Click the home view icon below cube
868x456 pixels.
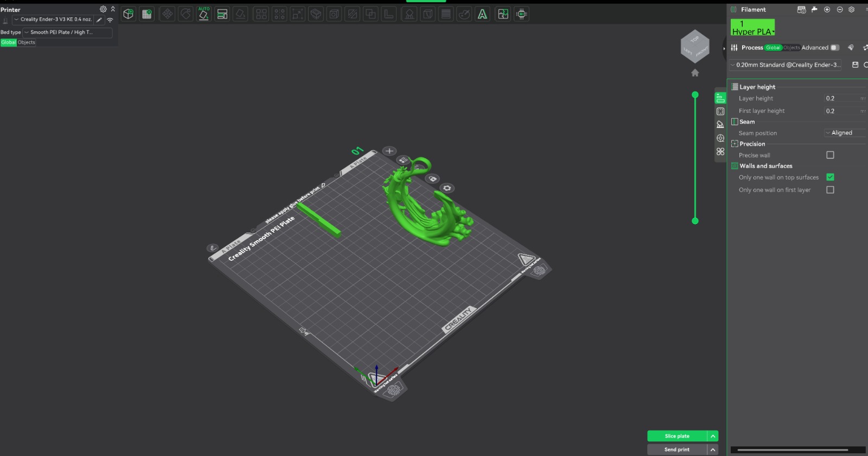(x=695, y=73)
